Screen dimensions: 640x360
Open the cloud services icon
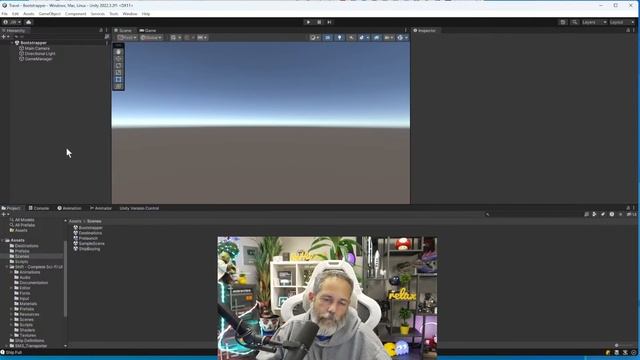tap(29, 22)
